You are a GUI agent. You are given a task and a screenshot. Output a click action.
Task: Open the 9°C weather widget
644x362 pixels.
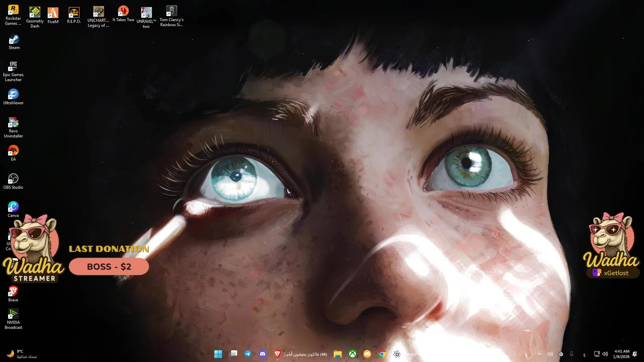[21, 354]
